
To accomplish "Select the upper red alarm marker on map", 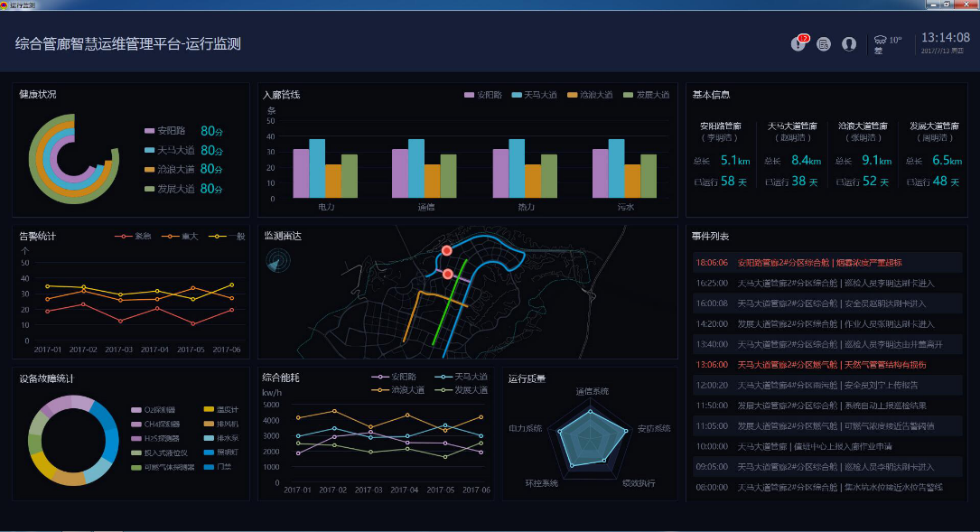I will pos(446,250).
